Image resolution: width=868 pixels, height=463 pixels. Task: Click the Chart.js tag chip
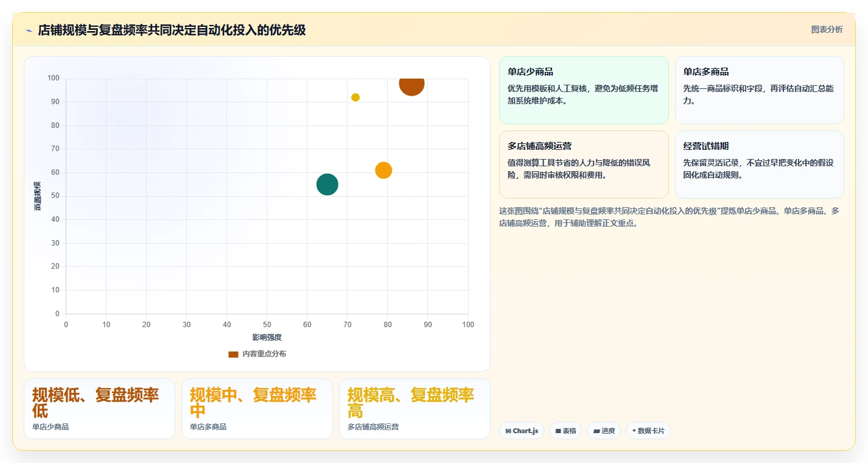click(x=522, y=431)
